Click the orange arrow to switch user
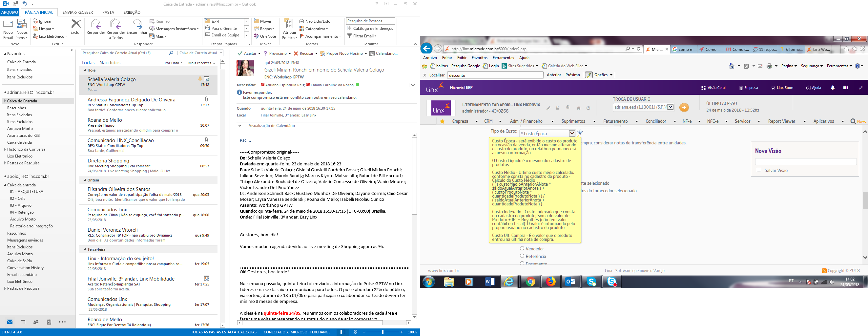The image size is (868, 336). coord(684,107)
